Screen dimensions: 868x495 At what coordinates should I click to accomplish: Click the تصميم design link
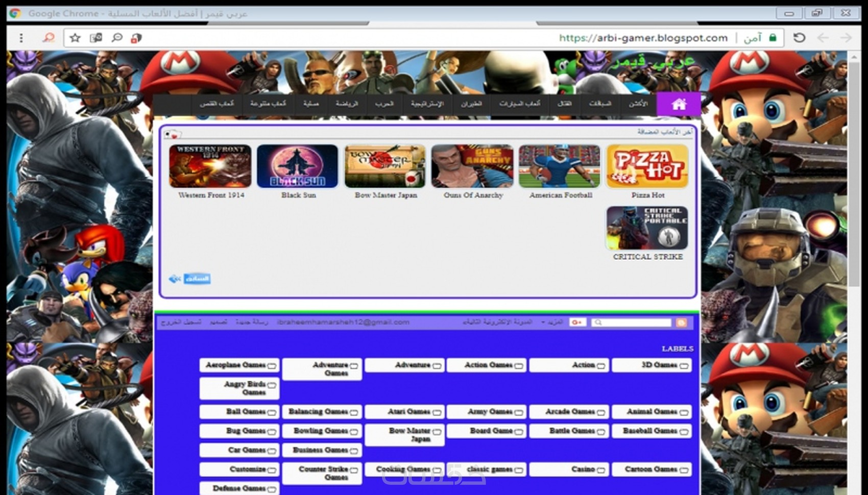[x=219, y=322]
